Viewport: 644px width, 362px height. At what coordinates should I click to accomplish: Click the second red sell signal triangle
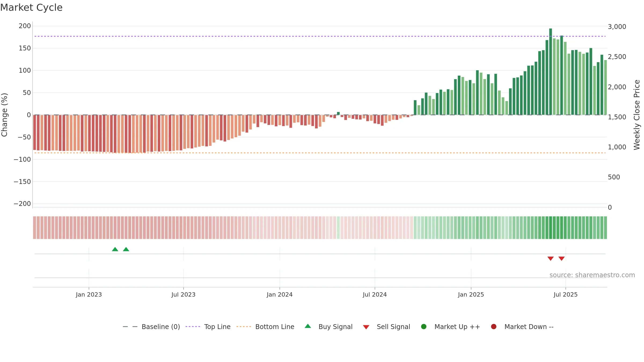[562, 258]
